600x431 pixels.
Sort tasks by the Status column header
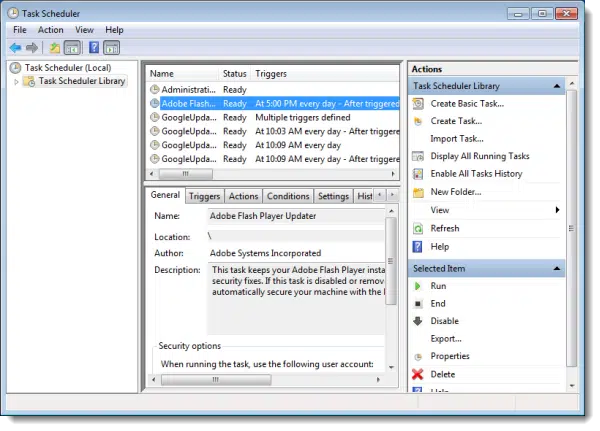point(235,74)
